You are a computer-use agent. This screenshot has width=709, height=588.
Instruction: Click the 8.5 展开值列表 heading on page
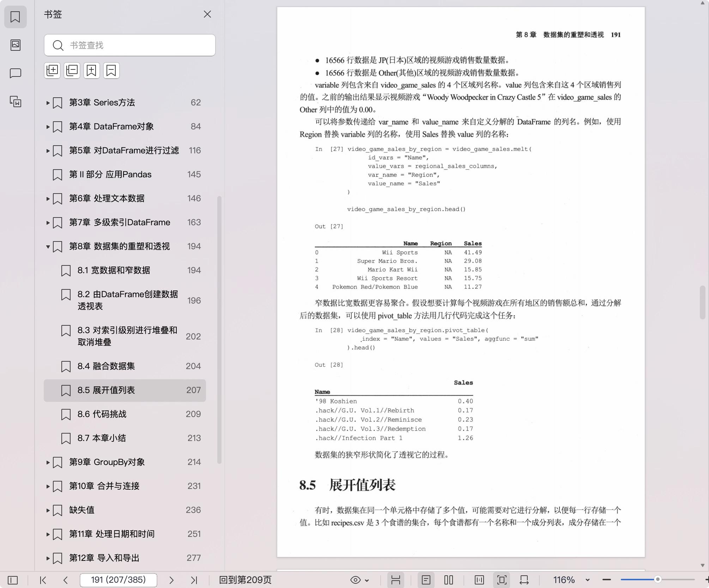pyautogui.click(x=347, y=485)
